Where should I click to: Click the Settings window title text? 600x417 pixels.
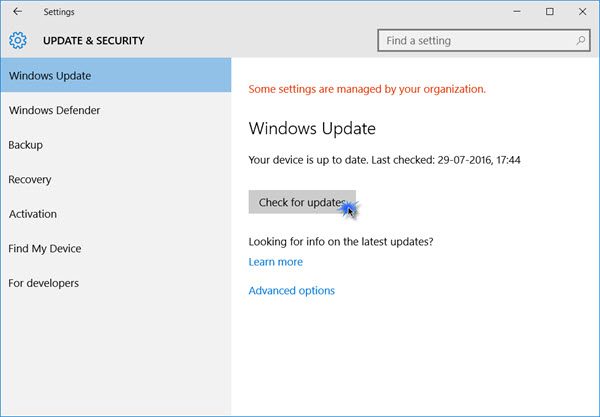tap(59, 12)
